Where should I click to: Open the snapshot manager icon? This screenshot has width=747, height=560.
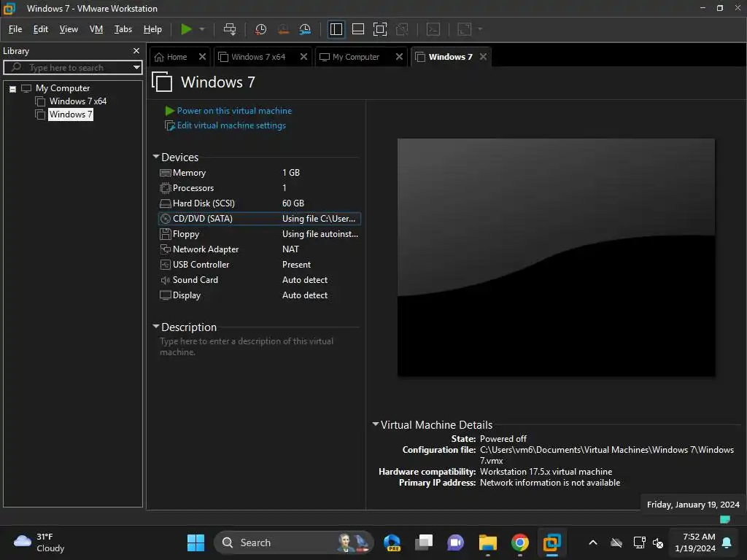click(305, 29)
